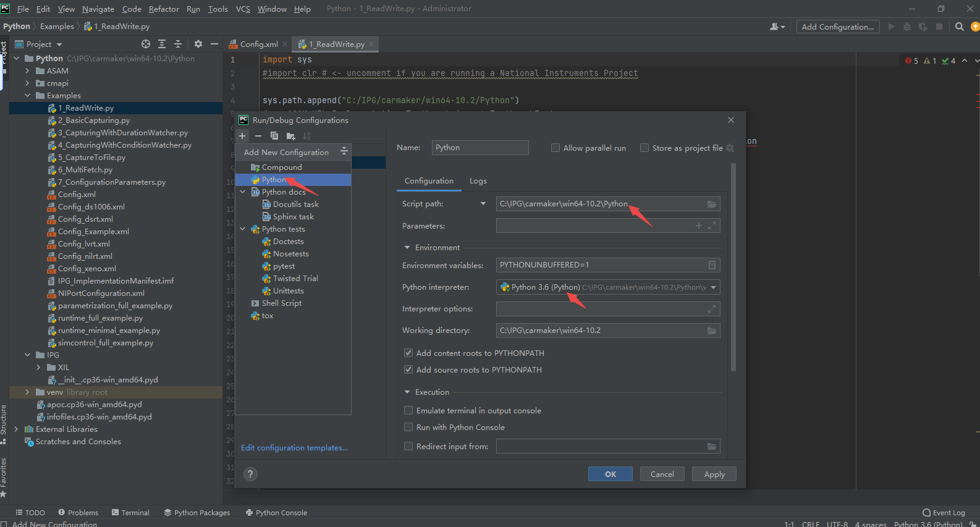
Task: Enable Emulate terminal in output console
Action: click(x=408, y=410)
